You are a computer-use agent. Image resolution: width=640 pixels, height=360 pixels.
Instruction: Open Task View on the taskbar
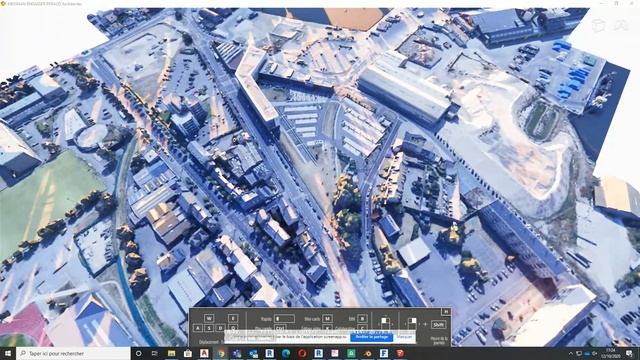click(155, 353)
